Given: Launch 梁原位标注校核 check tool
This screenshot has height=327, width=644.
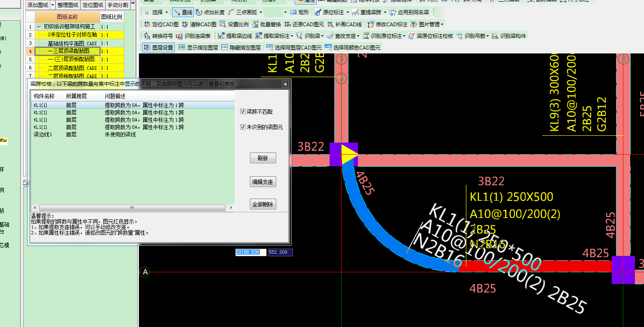Looking at the screenshot, I should (431, 36).
